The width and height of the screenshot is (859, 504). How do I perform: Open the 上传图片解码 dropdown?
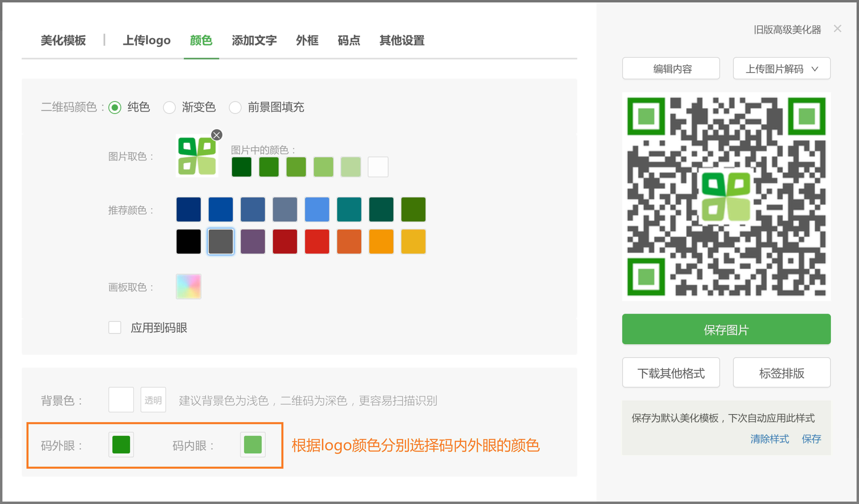tap(782, 68)
